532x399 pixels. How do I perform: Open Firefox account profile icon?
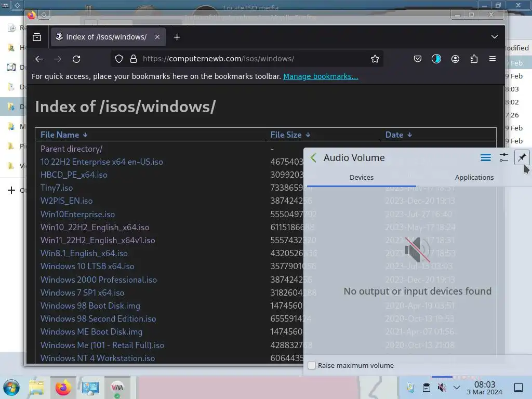click(x=455, y=59)
